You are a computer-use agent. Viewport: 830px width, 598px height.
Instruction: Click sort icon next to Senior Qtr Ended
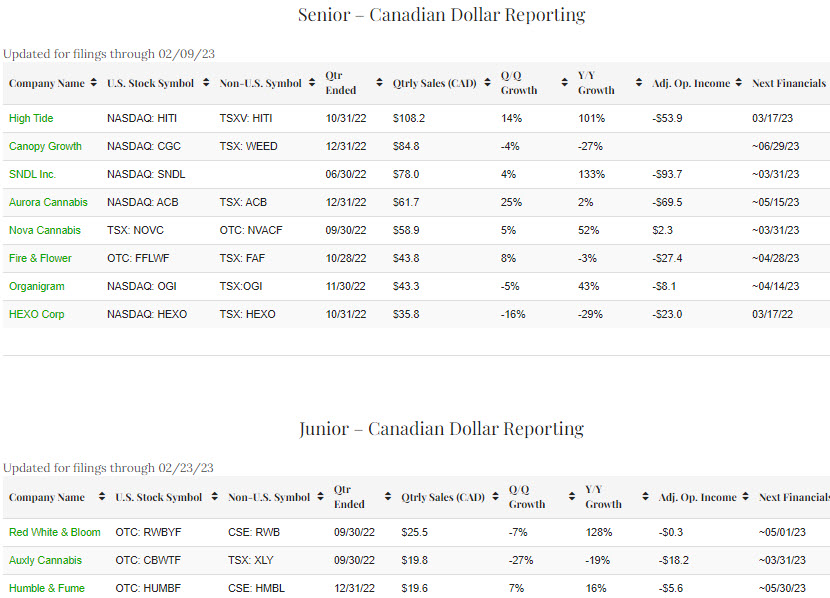coord(379,83)
